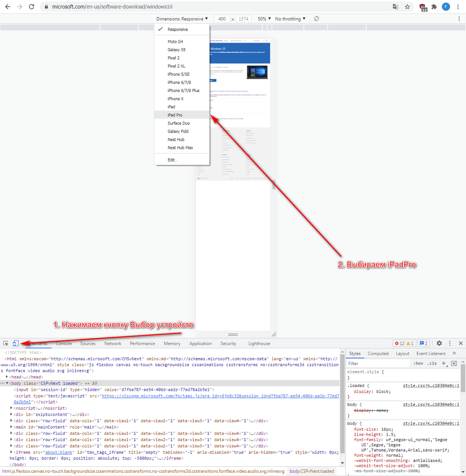Toggle the device toolbar icon
This screenshot has width=466, height=476.
(15, 344)
